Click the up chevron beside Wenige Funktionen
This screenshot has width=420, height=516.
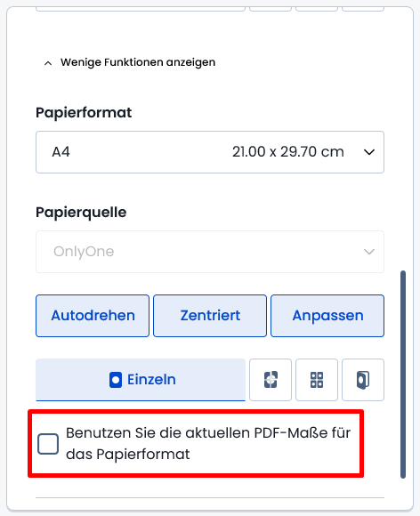tap(48, 63)
